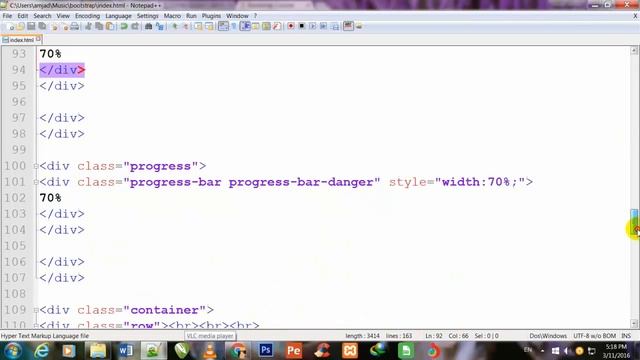The width and height of the screenshot is (640, 360).
Task: Click "UTF-8 w/o BOM" encoding in status bar
Action: (x=594, y=336)
